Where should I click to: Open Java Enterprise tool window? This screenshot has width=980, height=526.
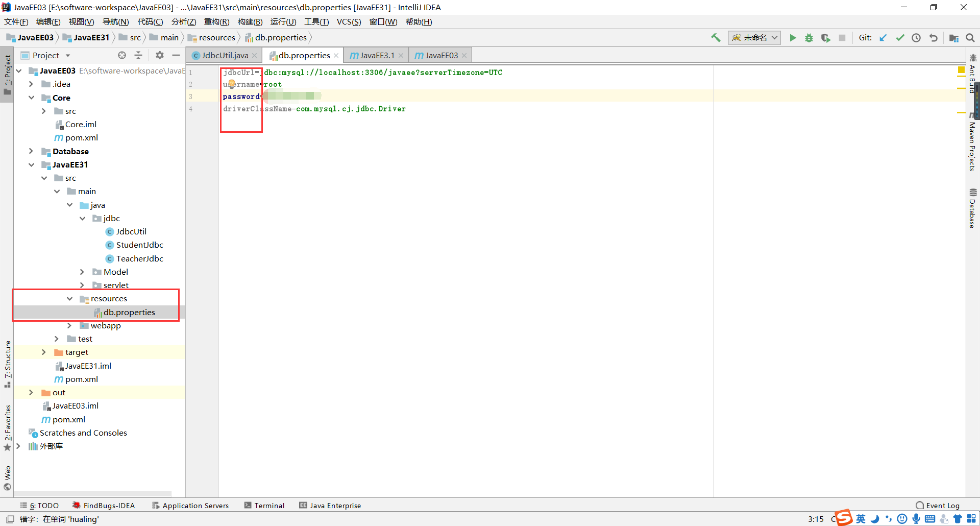[330, 506]
